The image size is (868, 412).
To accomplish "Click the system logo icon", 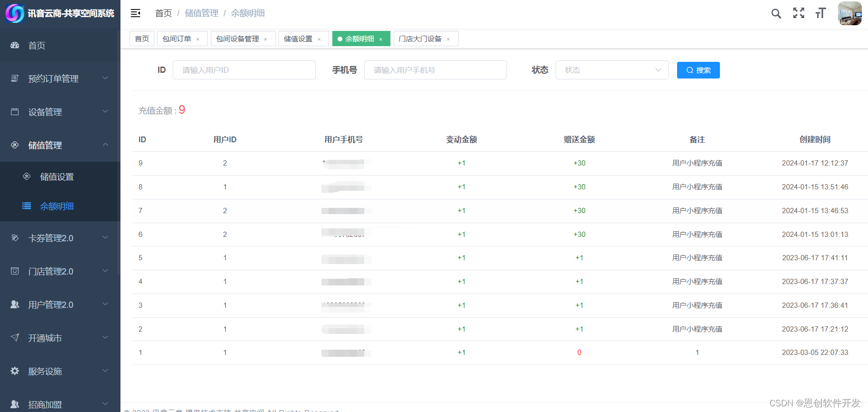I will (15, 13).
